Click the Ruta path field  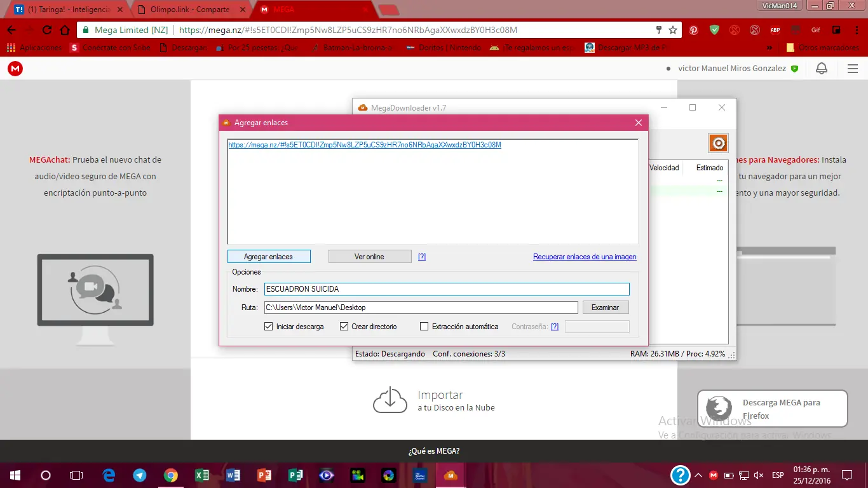[421, 308]
